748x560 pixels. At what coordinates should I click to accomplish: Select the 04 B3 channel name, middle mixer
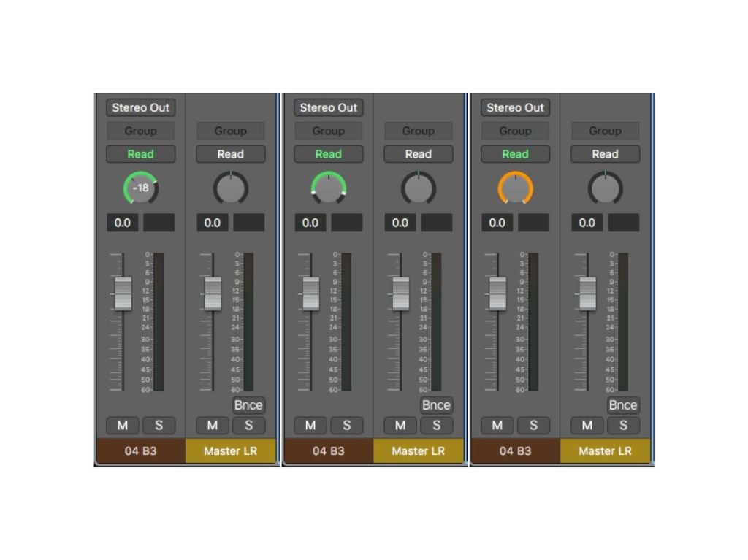(329, 451)
